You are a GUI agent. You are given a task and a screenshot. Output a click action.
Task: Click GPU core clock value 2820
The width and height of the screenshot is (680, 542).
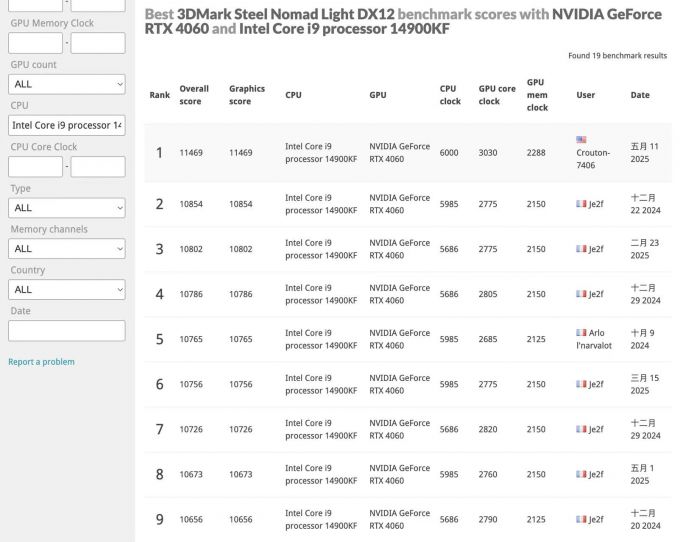pyautogui.click(x=488, y=429)
